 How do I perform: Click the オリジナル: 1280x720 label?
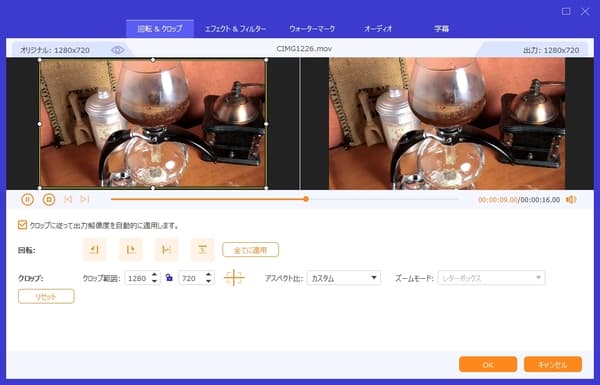(x=55, y=50)
